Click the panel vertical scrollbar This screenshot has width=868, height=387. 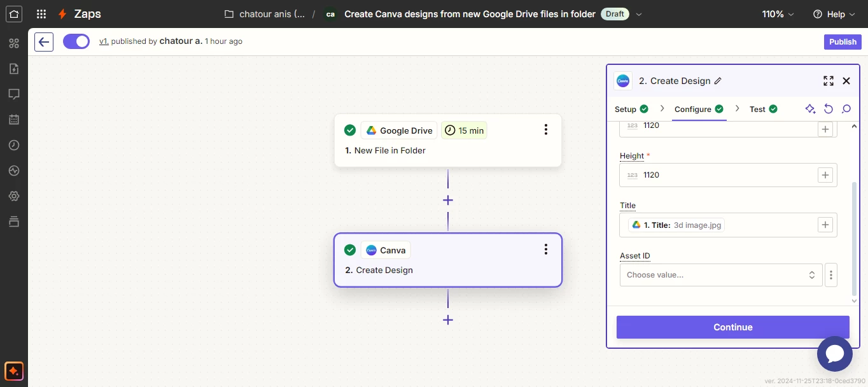tap(854, 239)
